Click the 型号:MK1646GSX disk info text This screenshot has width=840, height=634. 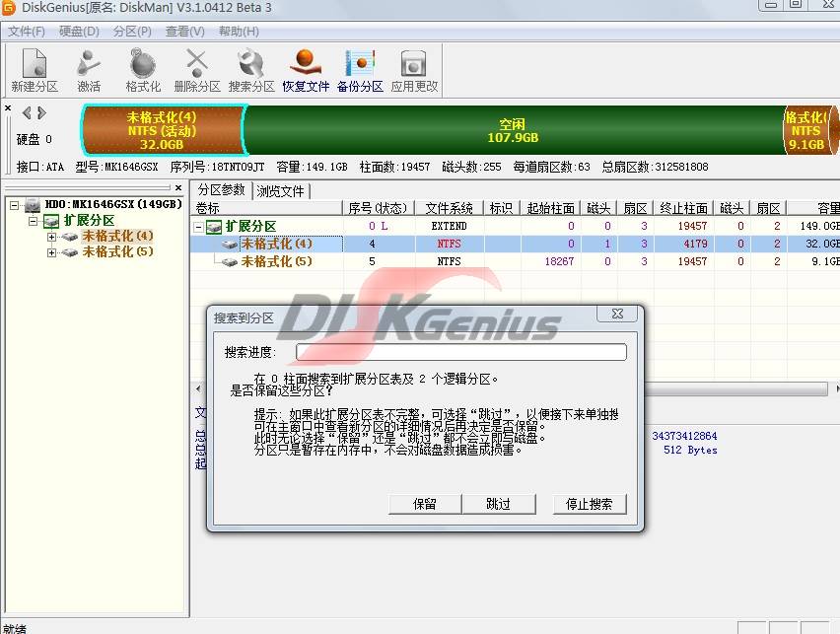point(116,167)
